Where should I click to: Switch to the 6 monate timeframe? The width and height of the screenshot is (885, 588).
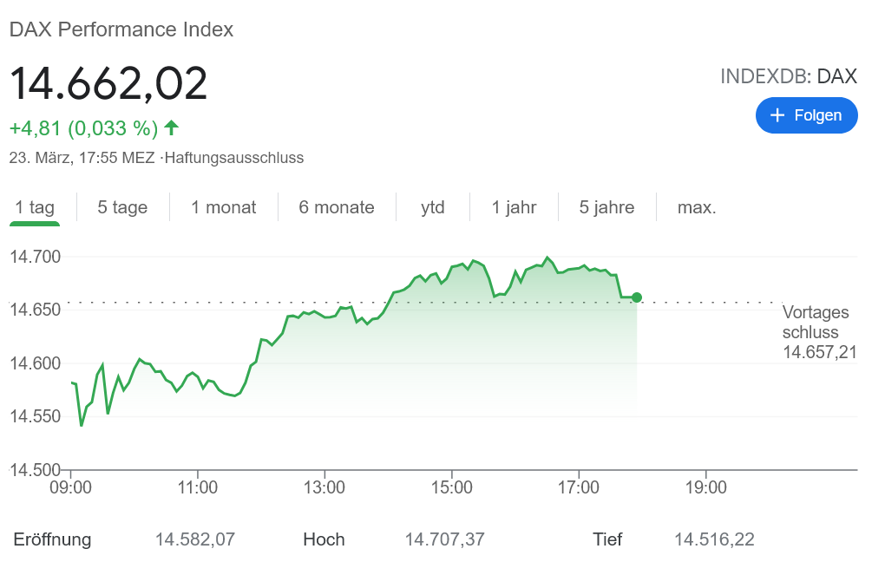tap(336, 207)
